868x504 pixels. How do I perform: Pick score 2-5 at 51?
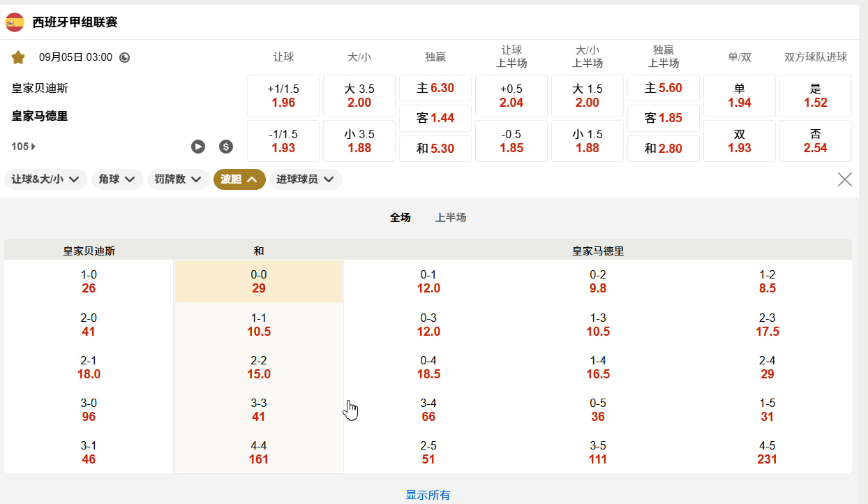click(428, 452)
